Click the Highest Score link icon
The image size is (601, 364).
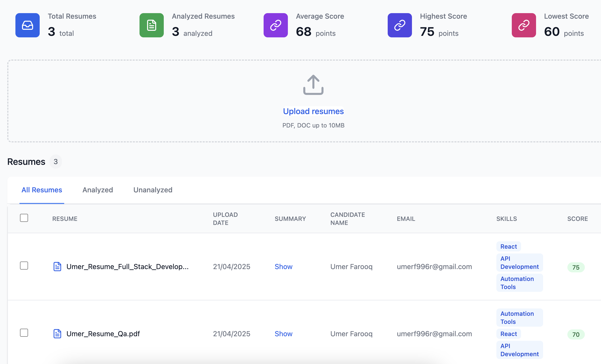coord(400,25)
